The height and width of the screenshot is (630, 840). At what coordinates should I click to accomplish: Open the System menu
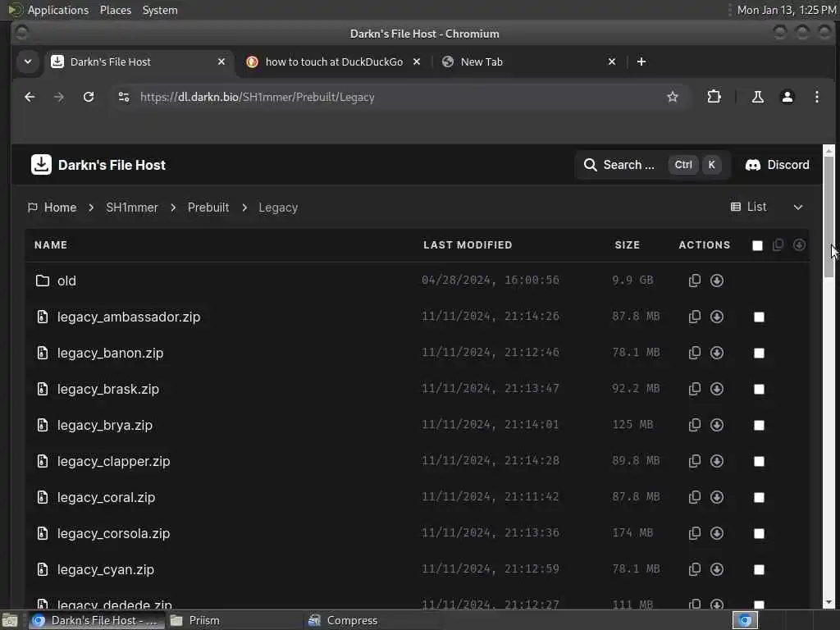point(160,10)
